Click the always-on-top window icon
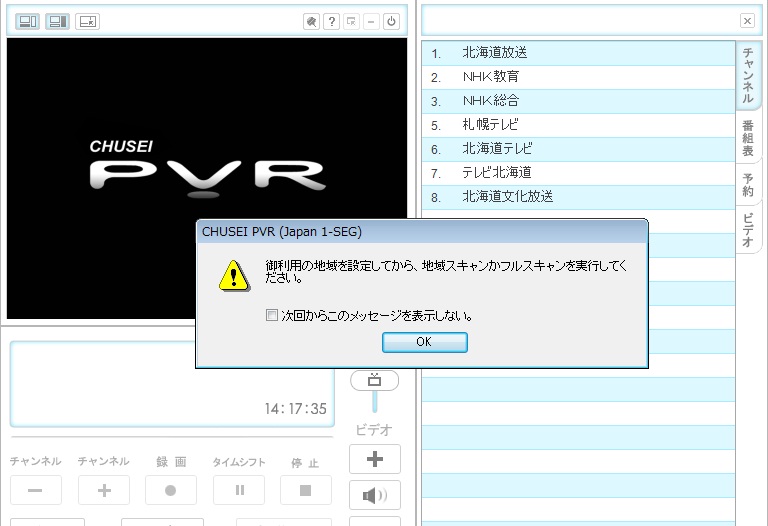Screen dimensions: 768x526 (351, 22)
